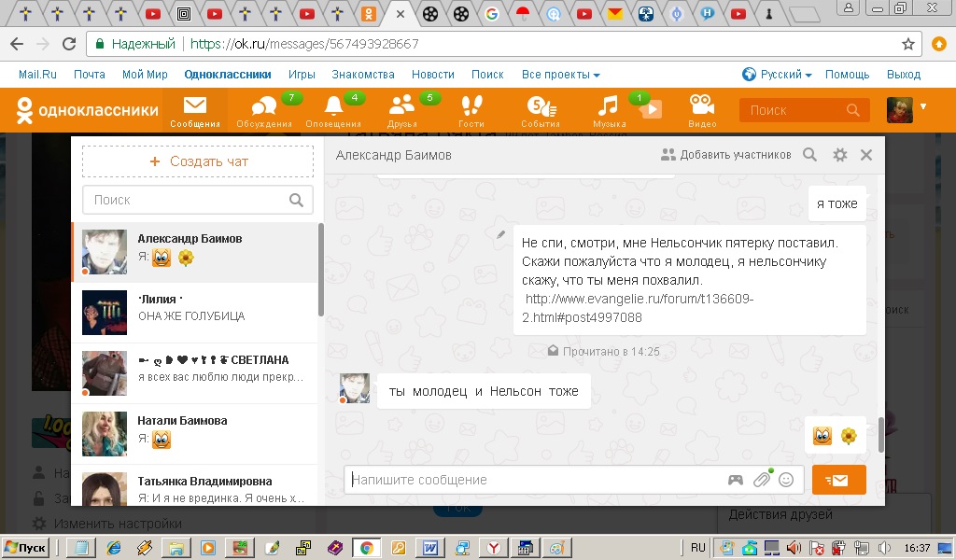Click the Напишите сообщение input field
This screenshot has height=560, width=956.
pyautogui.click(x=532, y=480)
